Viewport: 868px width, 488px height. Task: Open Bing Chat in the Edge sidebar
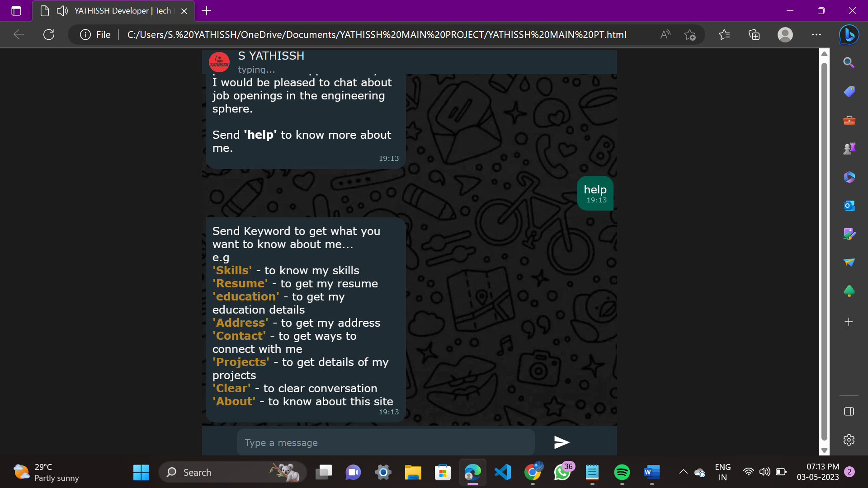(849, 34)
